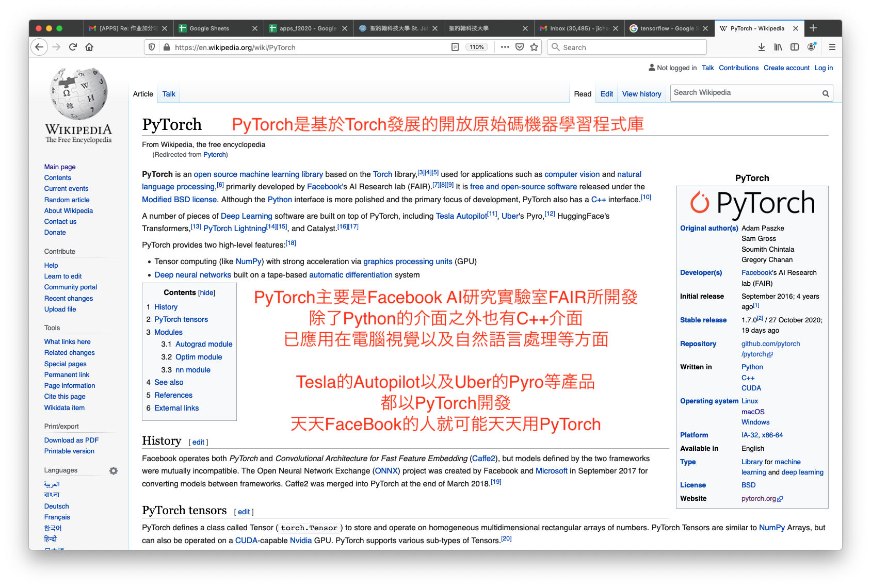This screenshot has width=871, height=588.
Task: Open the Edit tab
Action: 607,94
